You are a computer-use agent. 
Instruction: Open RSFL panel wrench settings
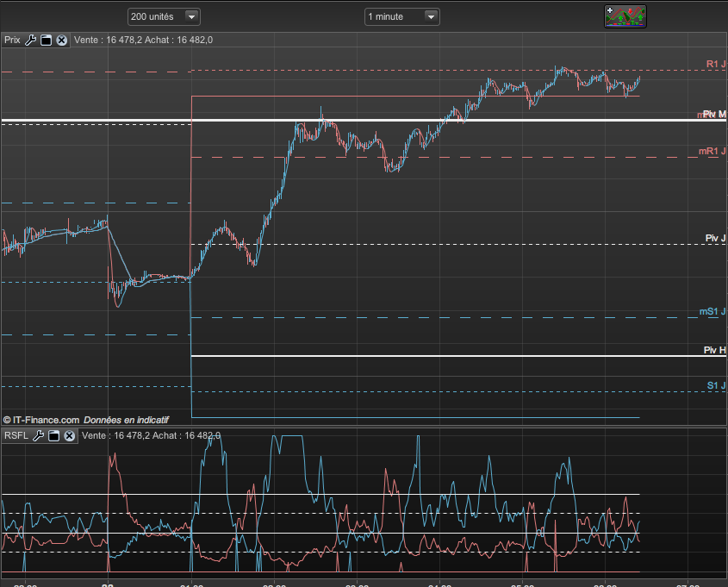pos(39,435)
